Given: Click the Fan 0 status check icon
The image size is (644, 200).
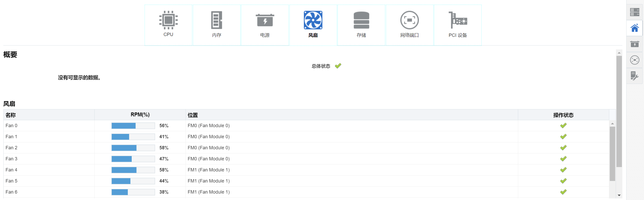Looking at the screenshot, I should click(x=563, y=126).
